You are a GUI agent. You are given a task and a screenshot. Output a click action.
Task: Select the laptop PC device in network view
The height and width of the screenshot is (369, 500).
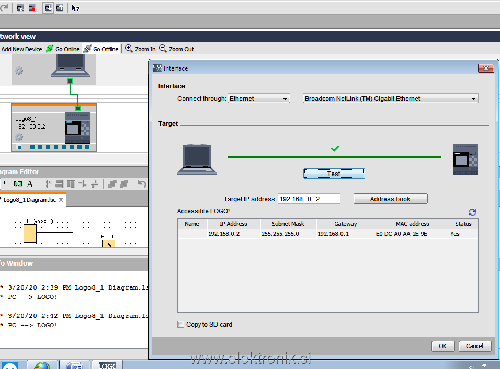point(70,66)
